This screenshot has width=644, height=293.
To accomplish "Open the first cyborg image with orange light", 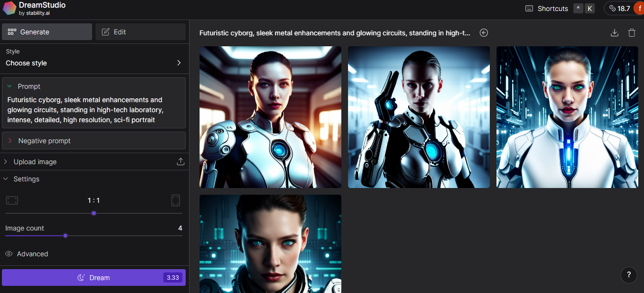I will coord(270,117).
